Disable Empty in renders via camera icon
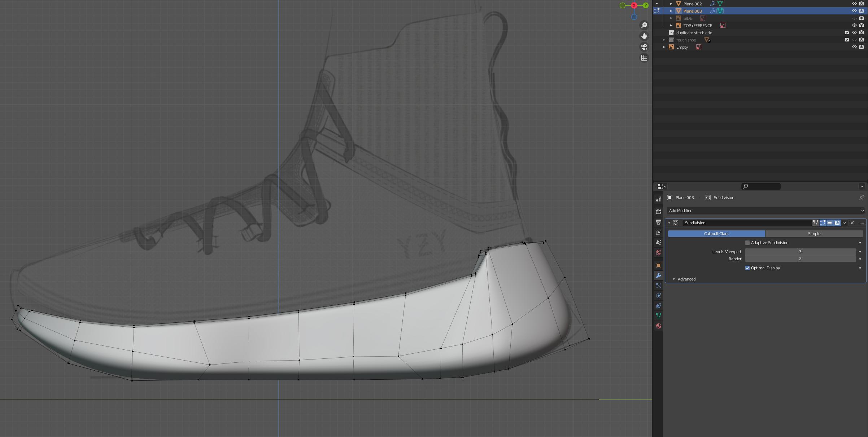Image resolution: width=868 pixels, height=437 pixels. (861, 47)
